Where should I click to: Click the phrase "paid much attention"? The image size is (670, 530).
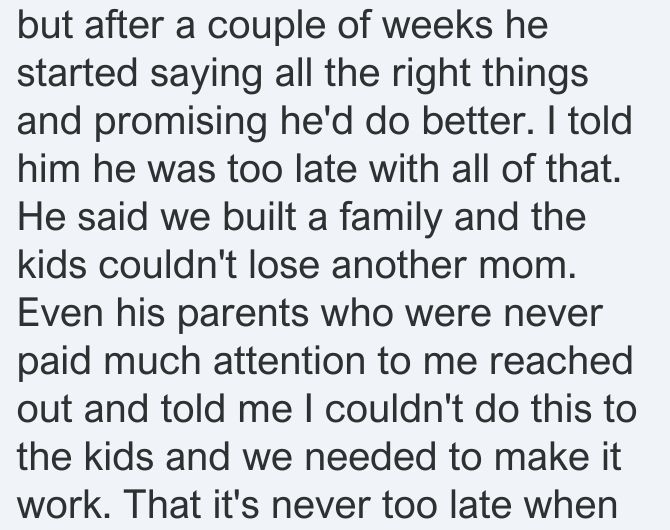tap(191, 362)
